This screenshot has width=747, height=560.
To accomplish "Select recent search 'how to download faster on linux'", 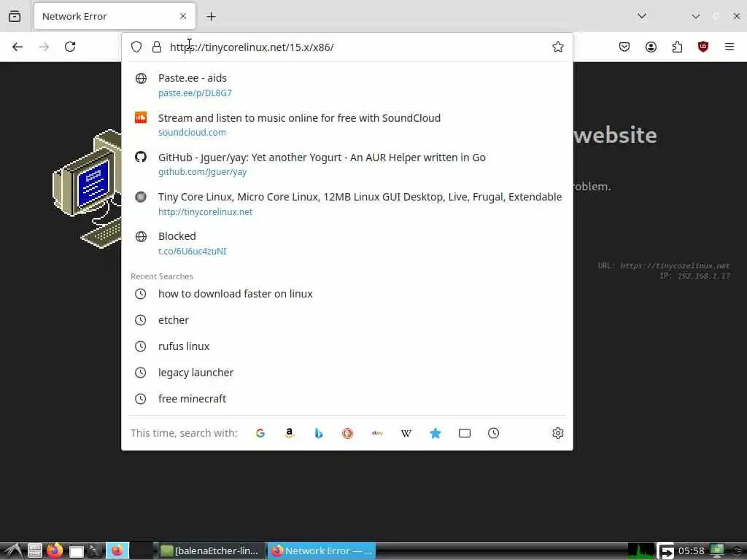I will point(347,294).
